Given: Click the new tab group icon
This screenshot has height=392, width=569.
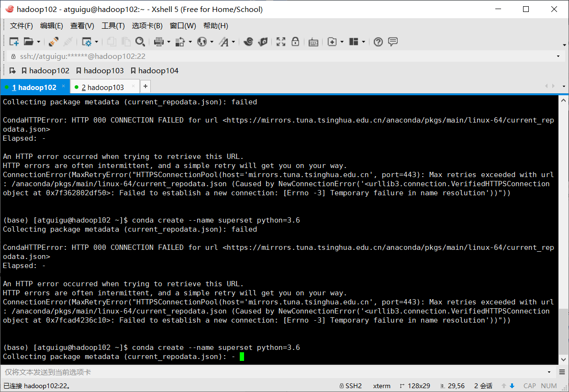Looking at the screenshot, I should [332, 42].
